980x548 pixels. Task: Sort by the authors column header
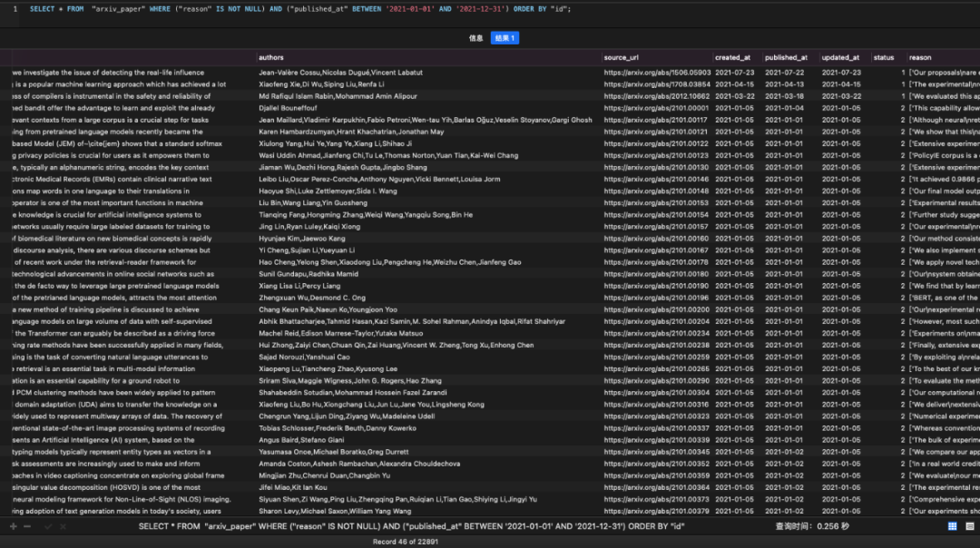point(271,57)
